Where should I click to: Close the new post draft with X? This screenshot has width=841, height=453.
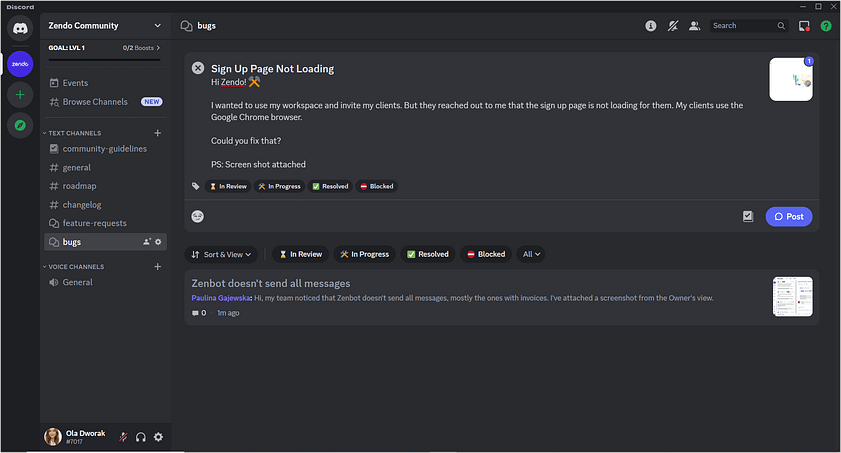coord(198,68)
